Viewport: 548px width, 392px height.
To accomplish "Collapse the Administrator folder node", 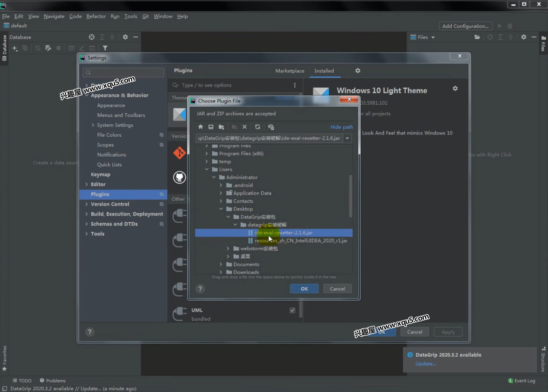I will point(214,177).
